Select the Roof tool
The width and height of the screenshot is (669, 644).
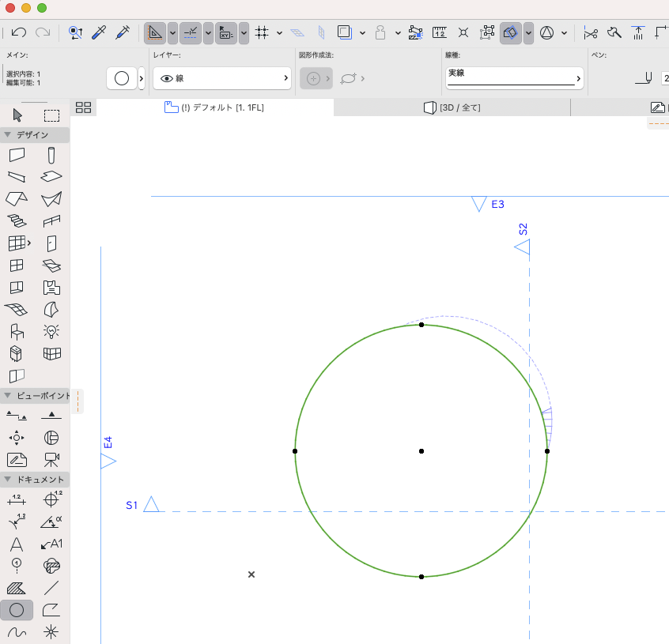coord(17,198)
